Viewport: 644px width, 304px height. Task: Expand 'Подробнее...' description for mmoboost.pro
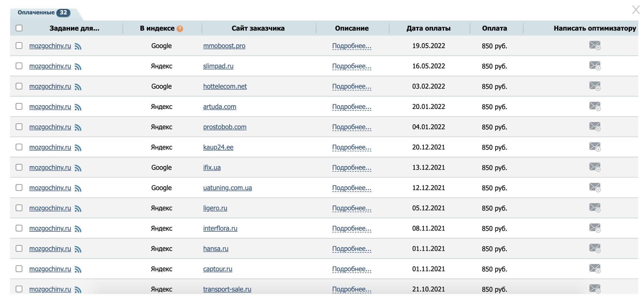pyautogui.click(x=352, y=46)
